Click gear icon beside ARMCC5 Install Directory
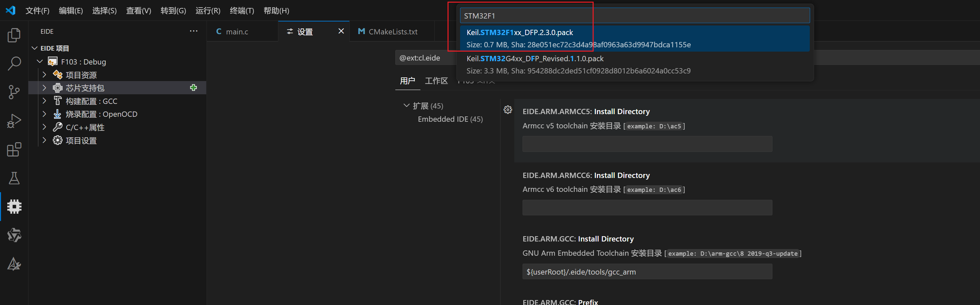This screenshot has width=980, height=305. [x=507, y=110]
